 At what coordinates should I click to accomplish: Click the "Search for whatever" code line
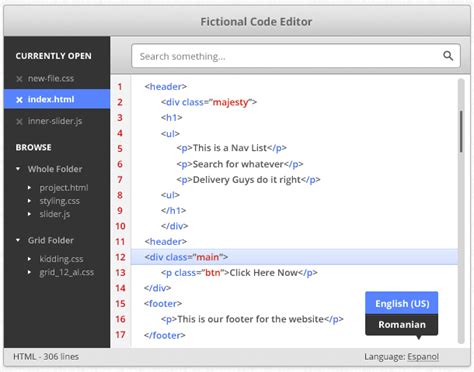pos(240,164)
